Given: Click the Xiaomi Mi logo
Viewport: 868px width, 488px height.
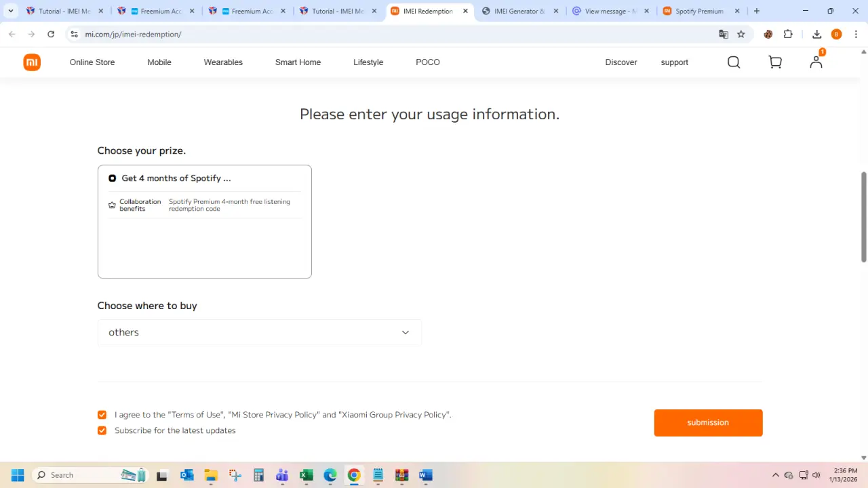Looking at the screenshot, I should (x=32, y=62).
